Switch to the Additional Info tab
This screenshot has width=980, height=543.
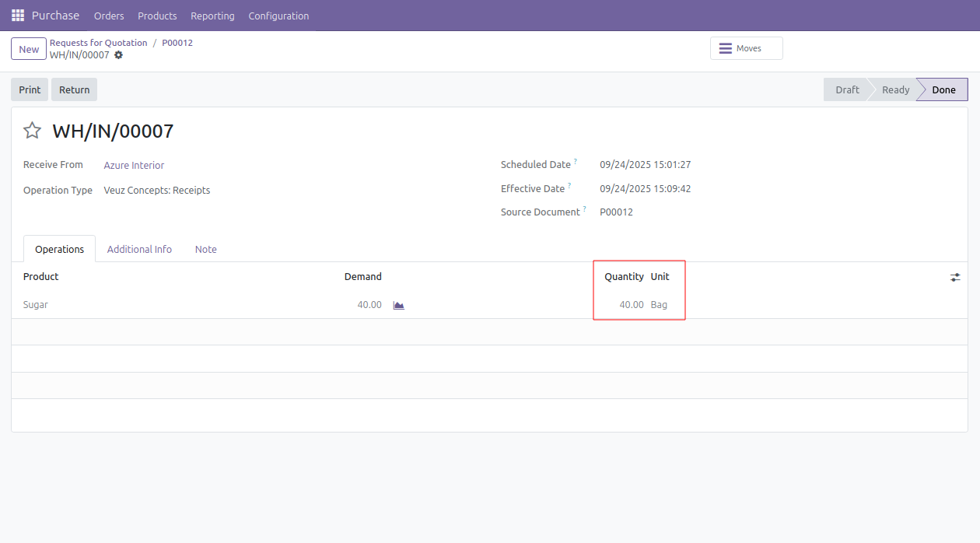click(139, 249)
